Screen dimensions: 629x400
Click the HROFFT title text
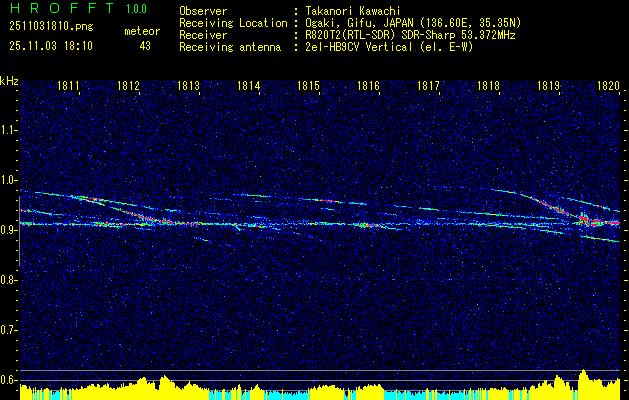(x=62, y=8)
